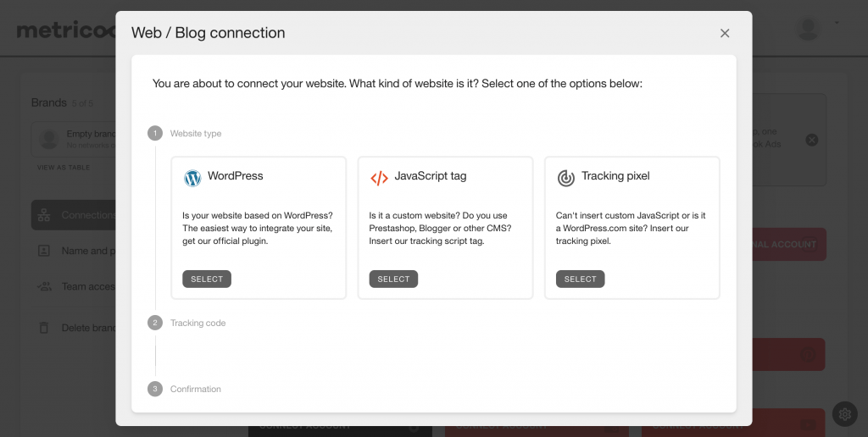Image resolution: width=868 pixels, height=437 pixels.
Task: Close the Web / Blog connection dialog
Action: (x=725, y=33)
